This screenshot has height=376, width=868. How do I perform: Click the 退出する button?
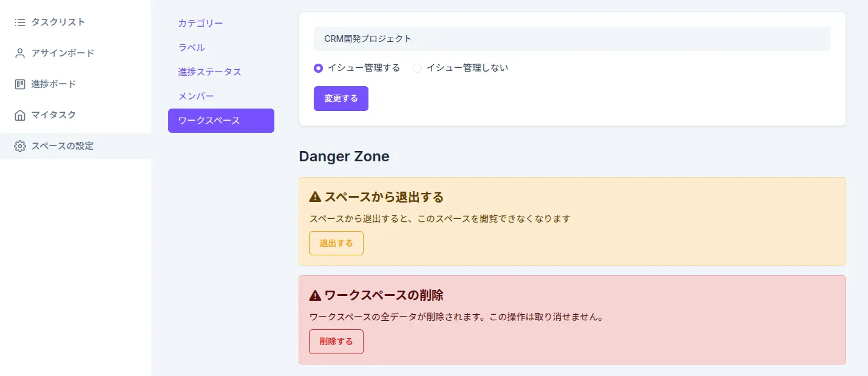pos(336,243)
